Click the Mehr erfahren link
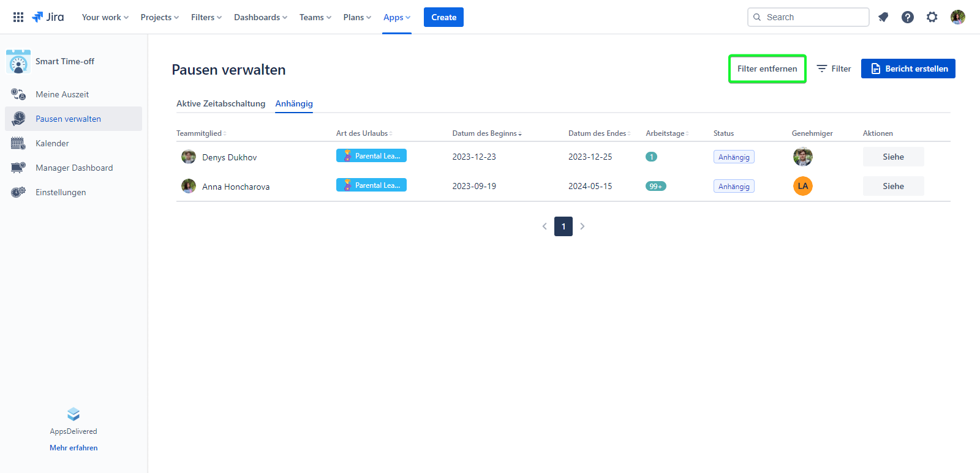Viewport: 980px width, 473px height. click(73, 448)
